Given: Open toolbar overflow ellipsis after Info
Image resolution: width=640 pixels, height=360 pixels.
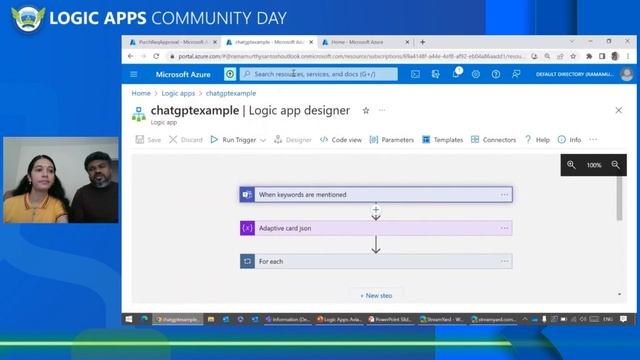Looking at the screenshot, I should pos(593,140).
